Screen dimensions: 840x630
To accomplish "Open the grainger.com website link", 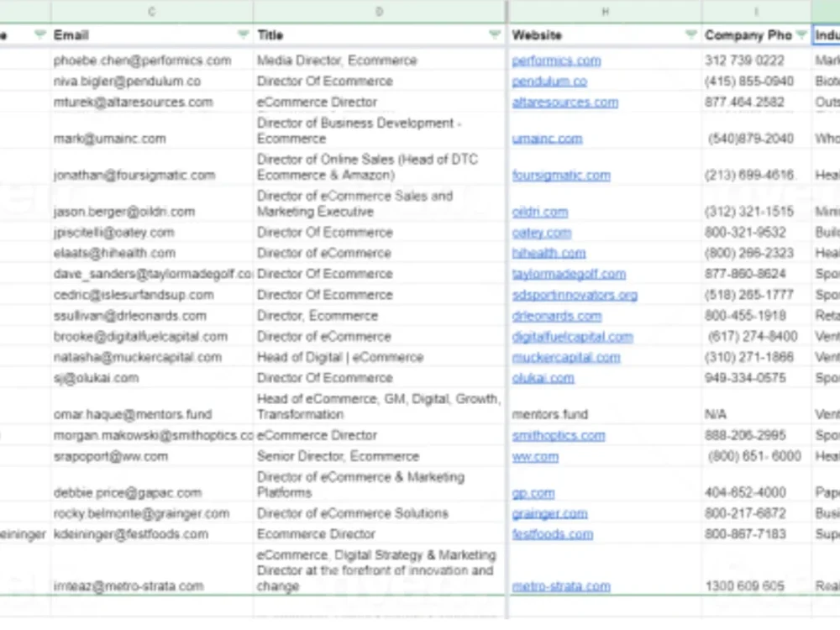I will [549, 514].
